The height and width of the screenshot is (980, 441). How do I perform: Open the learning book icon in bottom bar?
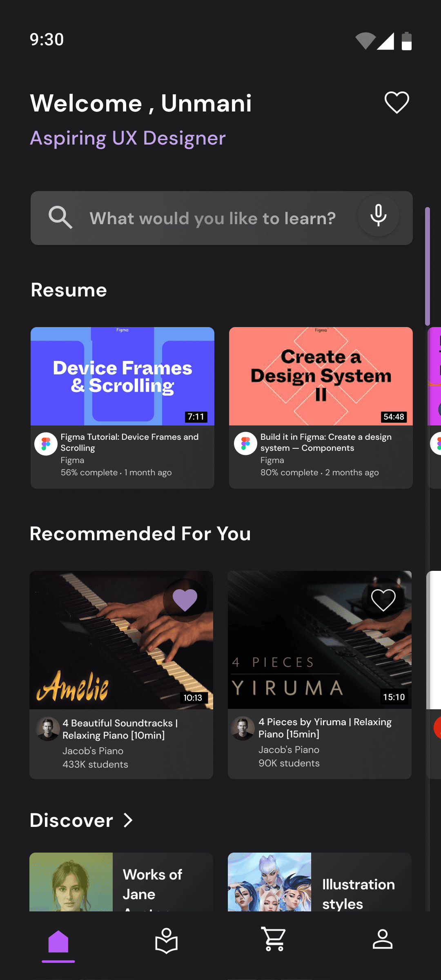pos(166,940)
